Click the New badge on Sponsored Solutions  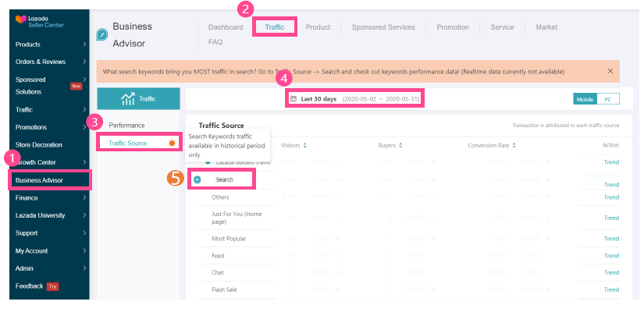pyautogui.click(x=76, y=87)
